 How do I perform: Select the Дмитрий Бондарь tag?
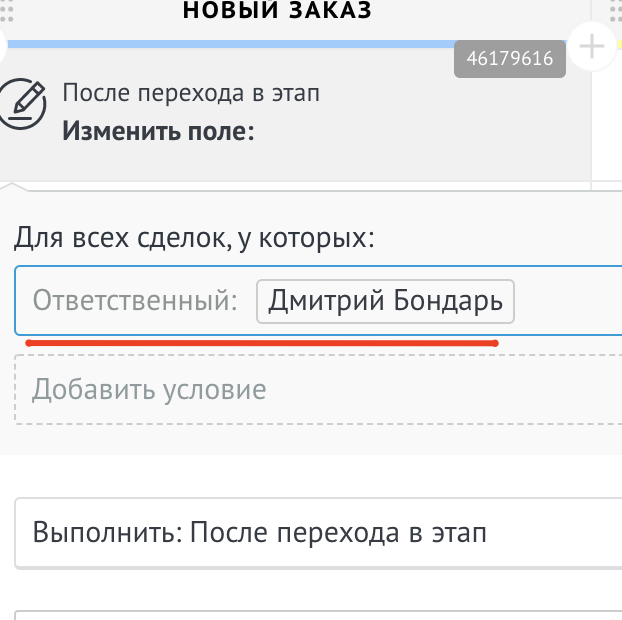tap(385, 301)
